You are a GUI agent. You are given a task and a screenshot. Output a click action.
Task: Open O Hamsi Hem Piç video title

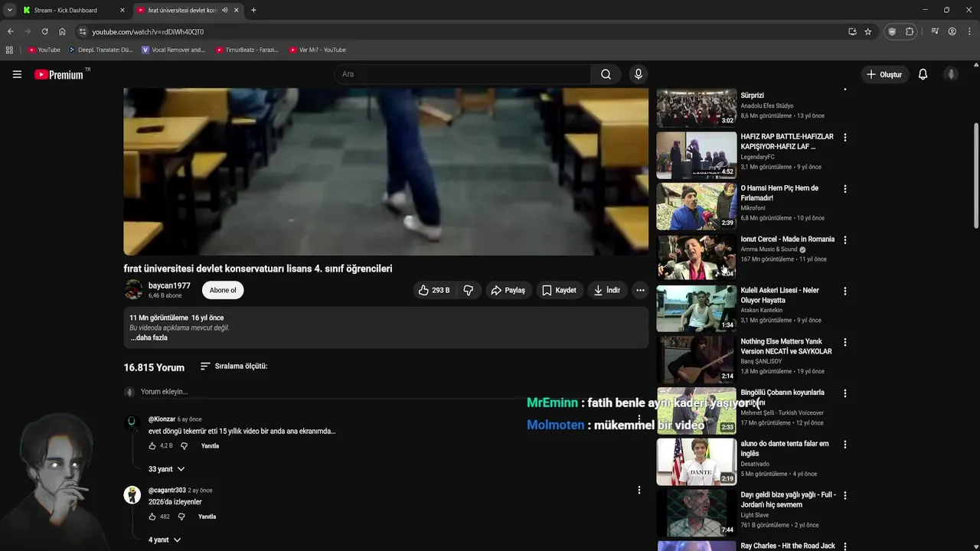(779, 193)
